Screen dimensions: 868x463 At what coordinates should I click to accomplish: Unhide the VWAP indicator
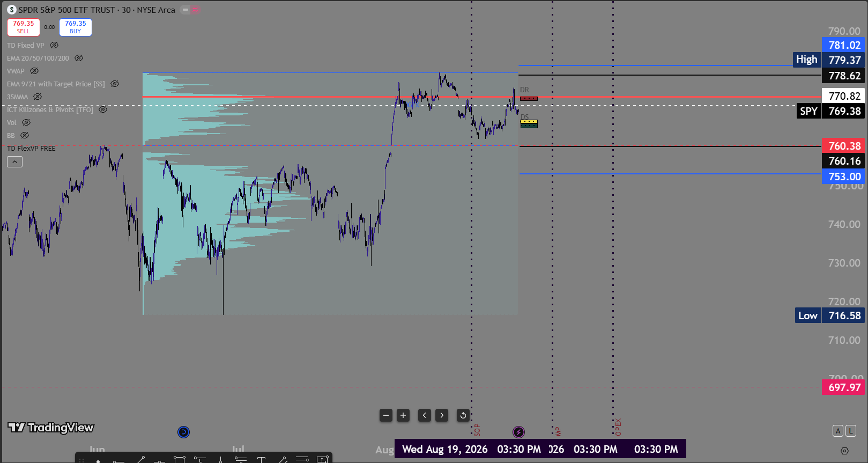point(34,71)
